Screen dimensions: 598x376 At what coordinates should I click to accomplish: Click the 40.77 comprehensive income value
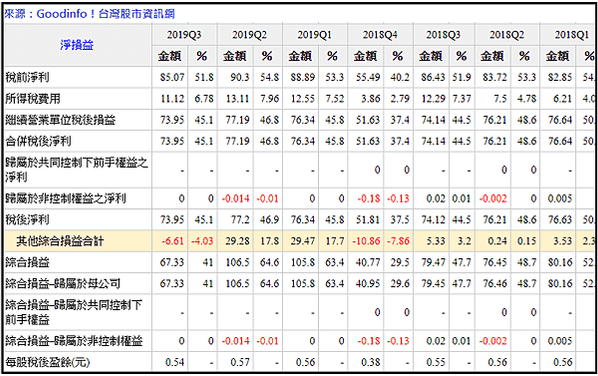coord(368,262)
